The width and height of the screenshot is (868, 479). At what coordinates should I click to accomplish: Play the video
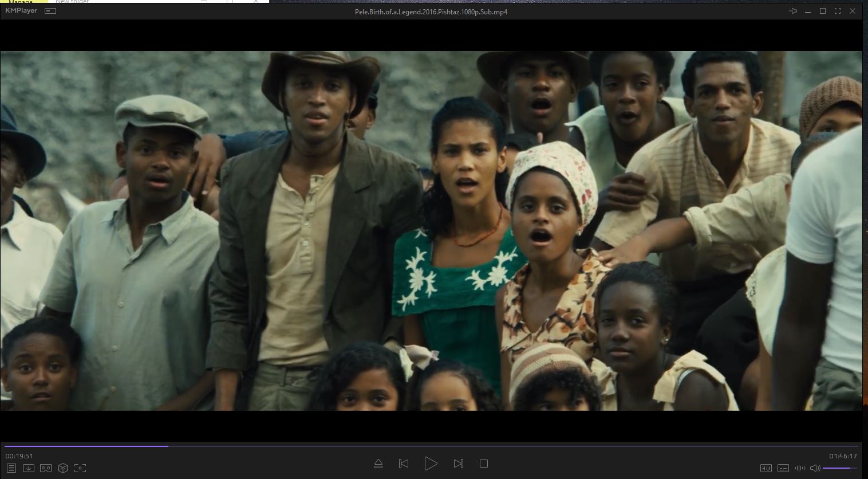pyautogui.click(x=431, y=464)
